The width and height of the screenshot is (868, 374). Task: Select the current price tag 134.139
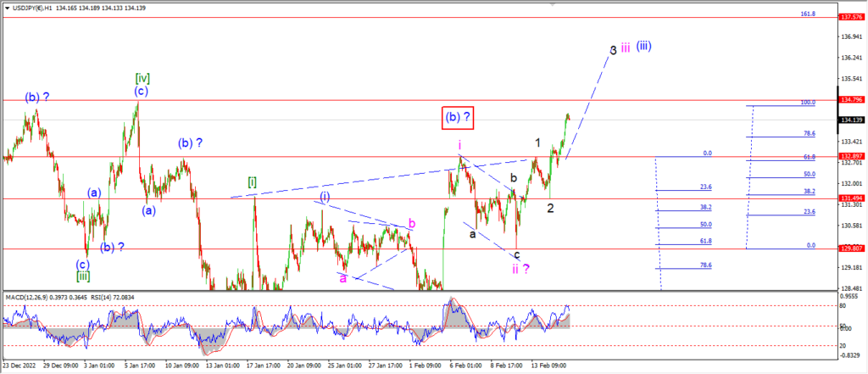point(852,120)
